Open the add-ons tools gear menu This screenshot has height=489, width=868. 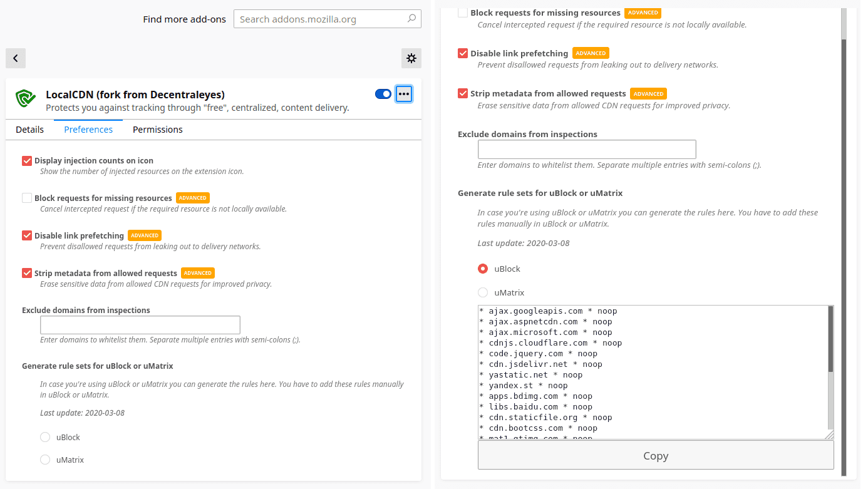point(411,58)
